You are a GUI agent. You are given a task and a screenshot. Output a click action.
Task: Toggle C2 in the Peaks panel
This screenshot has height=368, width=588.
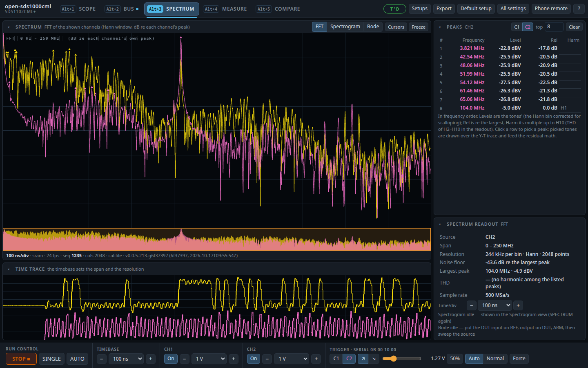[x=528, y=27]
